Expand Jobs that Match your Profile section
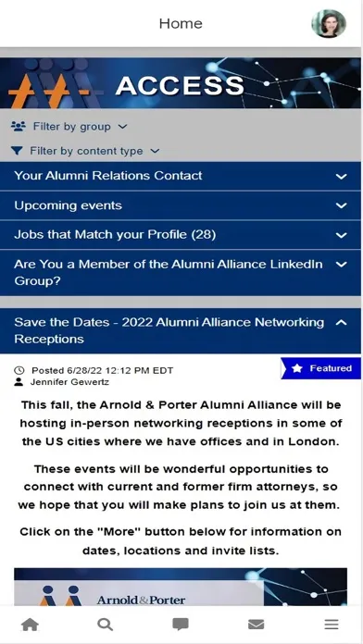This screenshot has width=363, height=644. point(181,235)
